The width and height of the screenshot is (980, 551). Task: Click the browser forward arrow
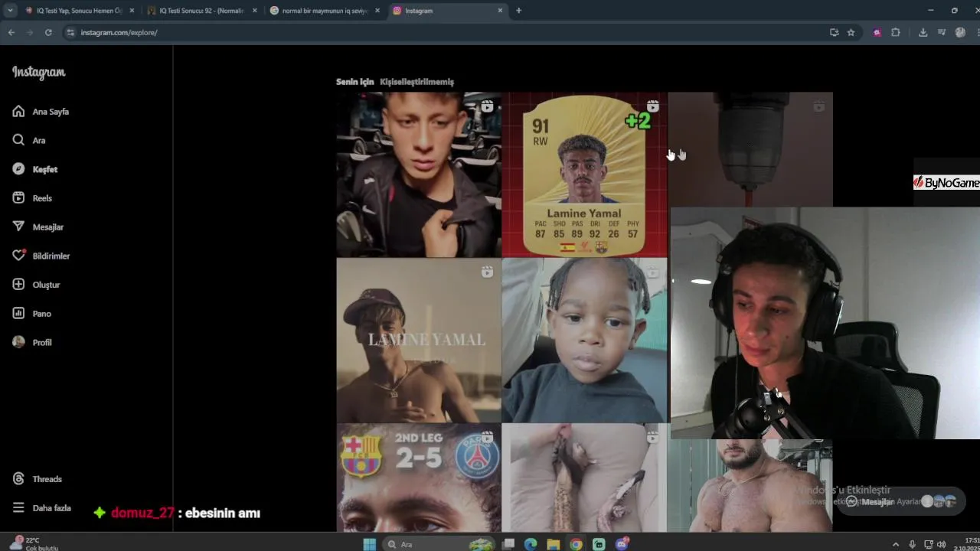click(30, 32)
